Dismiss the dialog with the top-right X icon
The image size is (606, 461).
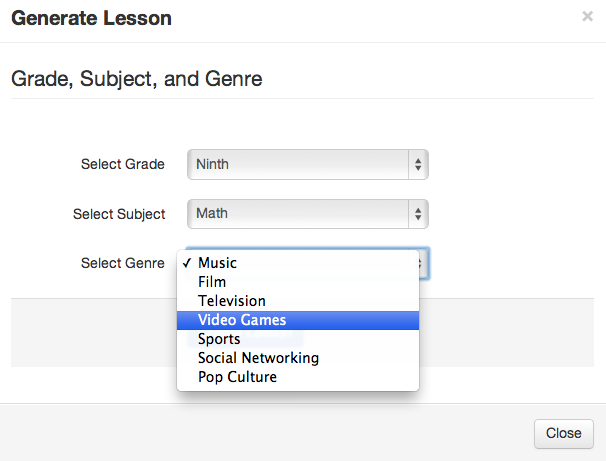[587, 17]
